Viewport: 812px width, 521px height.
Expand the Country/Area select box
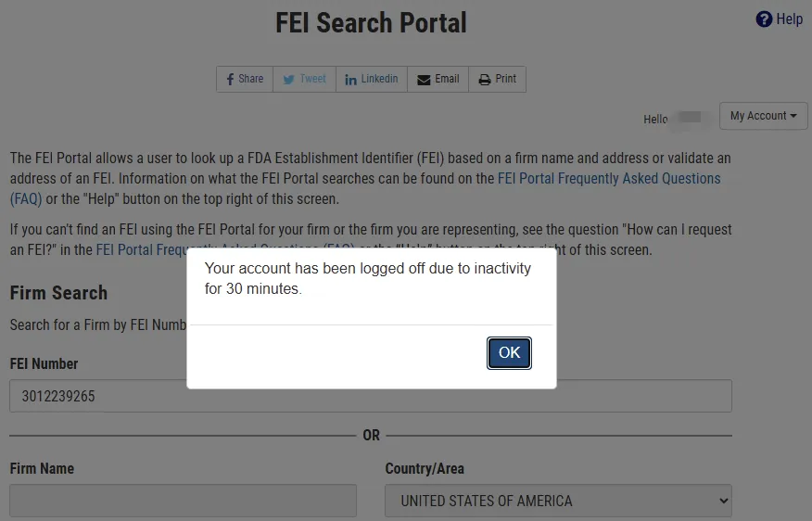558,501
